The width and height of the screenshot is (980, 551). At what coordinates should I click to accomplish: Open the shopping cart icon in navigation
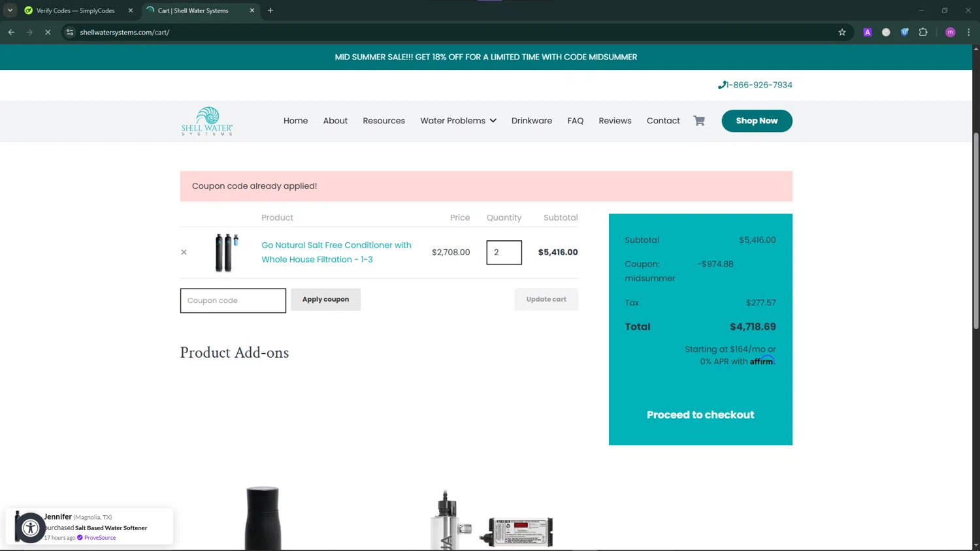point(699,121)
